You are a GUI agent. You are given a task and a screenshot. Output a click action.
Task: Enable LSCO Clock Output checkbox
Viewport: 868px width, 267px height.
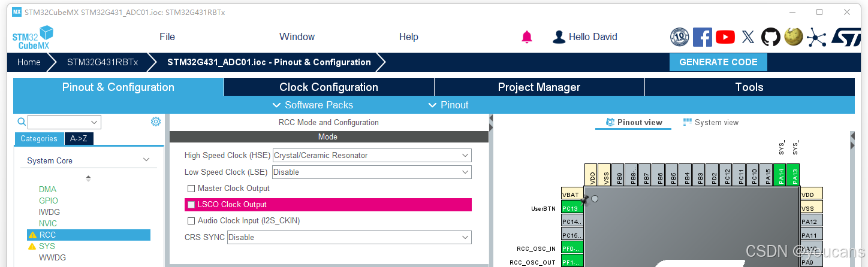click(x=191, y=204)
